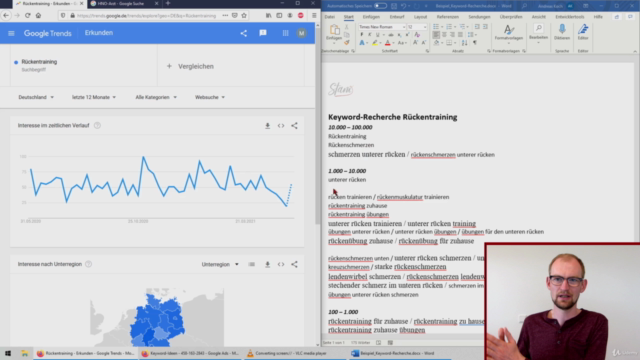Apply the yellow text highlight color

(375, 42)
